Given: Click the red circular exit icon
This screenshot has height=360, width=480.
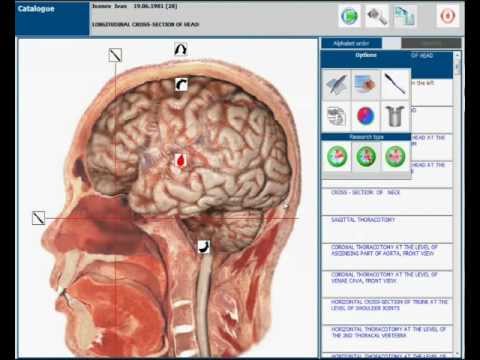Looking at the screenshot, I should pos(448,15).
